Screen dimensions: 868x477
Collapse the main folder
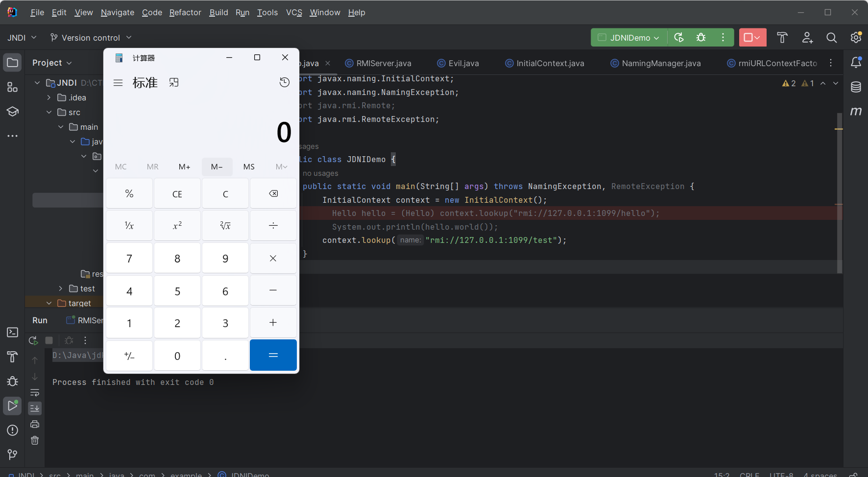tap(61, 127)
